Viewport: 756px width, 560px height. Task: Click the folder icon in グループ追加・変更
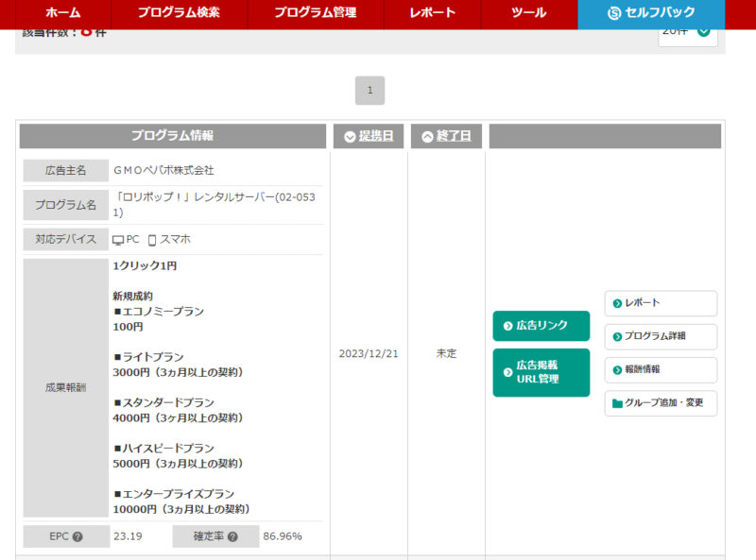tap(617, 403)
